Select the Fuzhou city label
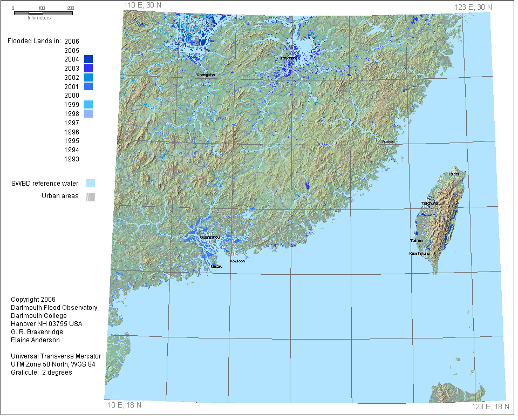The image size is (518, 420). [388, 141]
